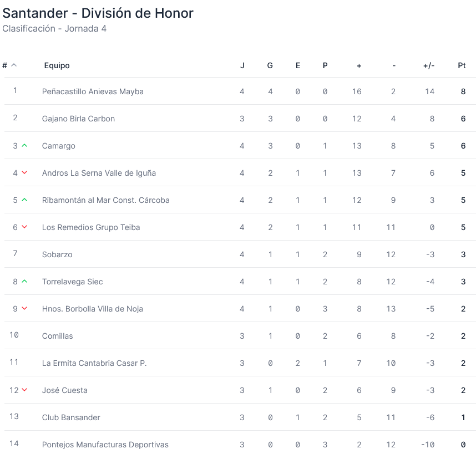Sort by J games played header

tap(242, 65)
